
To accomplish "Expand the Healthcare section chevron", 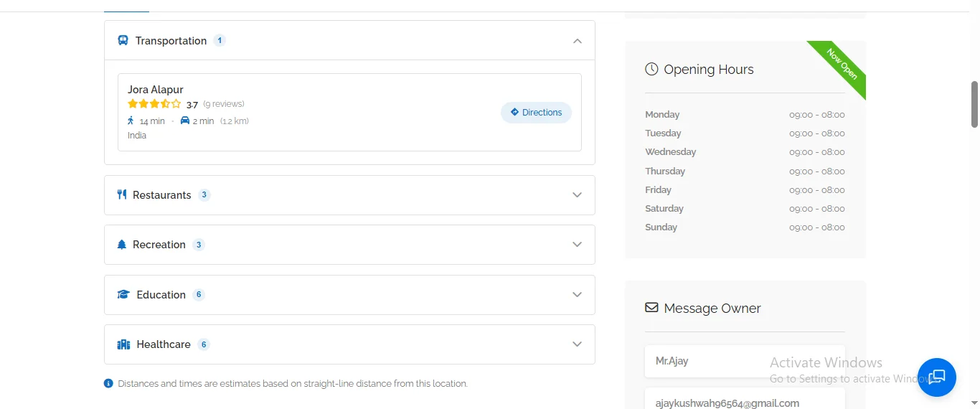I will click(x=578, y=344).
